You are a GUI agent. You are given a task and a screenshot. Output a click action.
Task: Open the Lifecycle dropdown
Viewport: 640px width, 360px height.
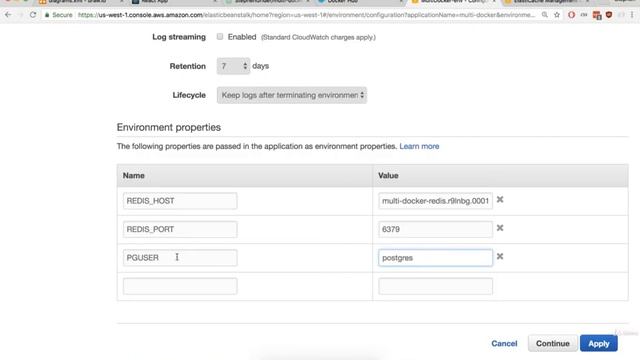pyautogui.click(x=292, y=95)
